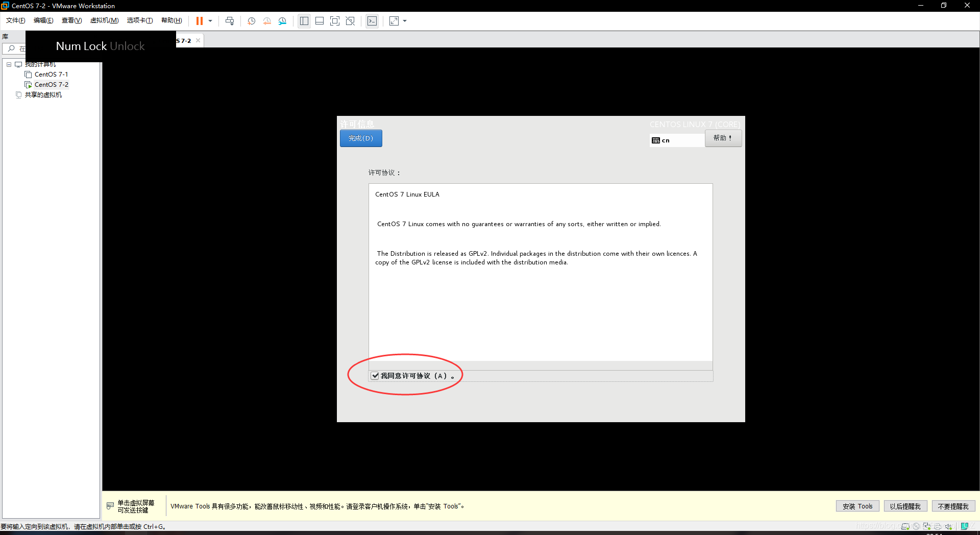
Task: Click inside the CentOS 7 Linux EULA text area
Action: (x=541, y=272)
